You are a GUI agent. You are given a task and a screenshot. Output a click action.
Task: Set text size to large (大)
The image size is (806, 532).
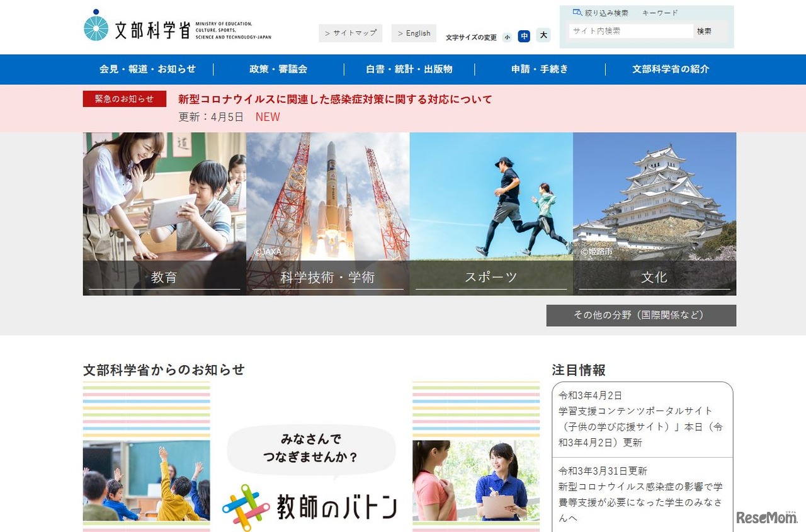click(x=543, y=36)
